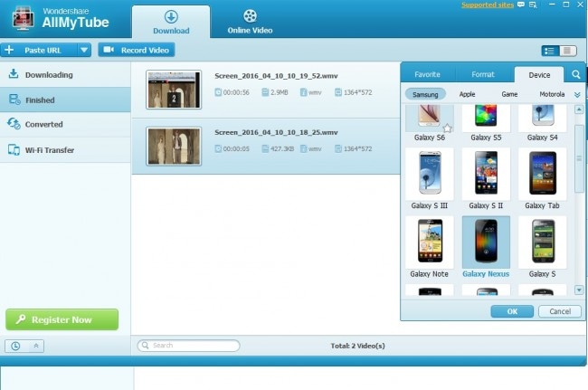Choose the Galaxy S III device icon
The width and height of the screenshot is (588, 390).
click(430, 173)
